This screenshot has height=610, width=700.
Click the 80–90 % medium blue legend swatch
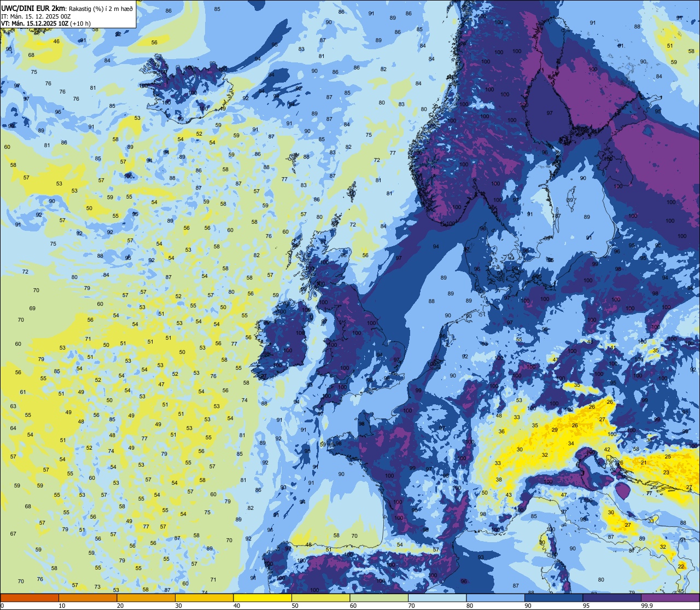coord(495,597)
